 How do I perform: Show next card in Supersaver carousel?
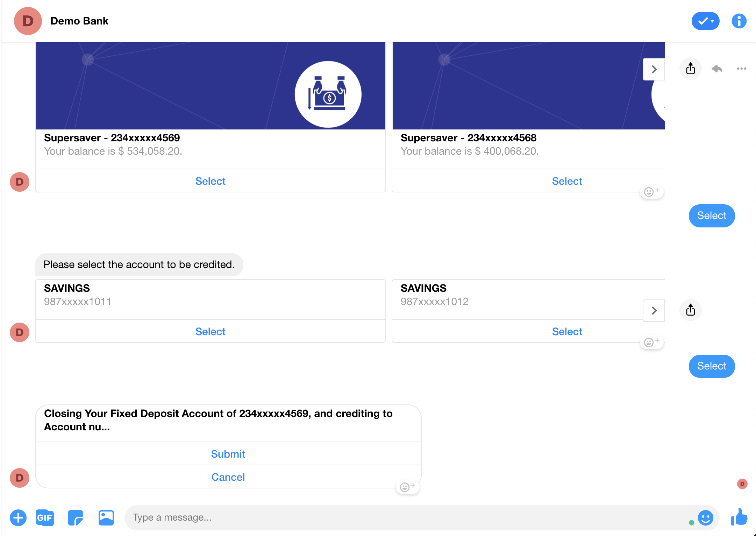[x=654, y=69]
